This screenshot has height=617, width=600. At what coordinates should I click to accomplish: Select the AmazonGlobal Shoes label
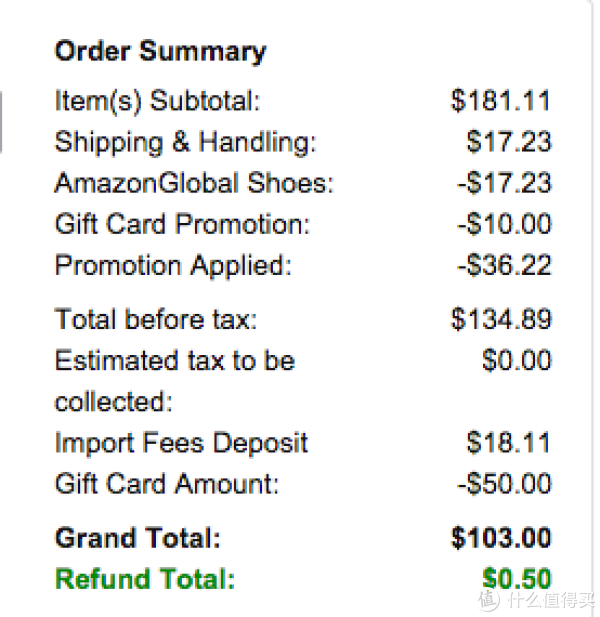click(x=194, y=183)
